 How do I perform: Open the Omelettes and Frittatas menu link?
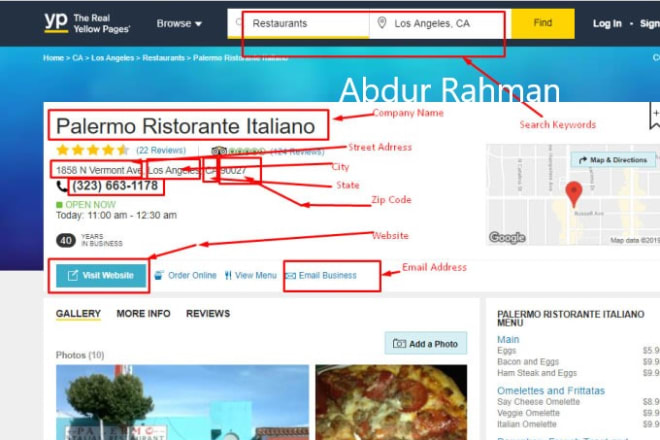pos(551,391)
